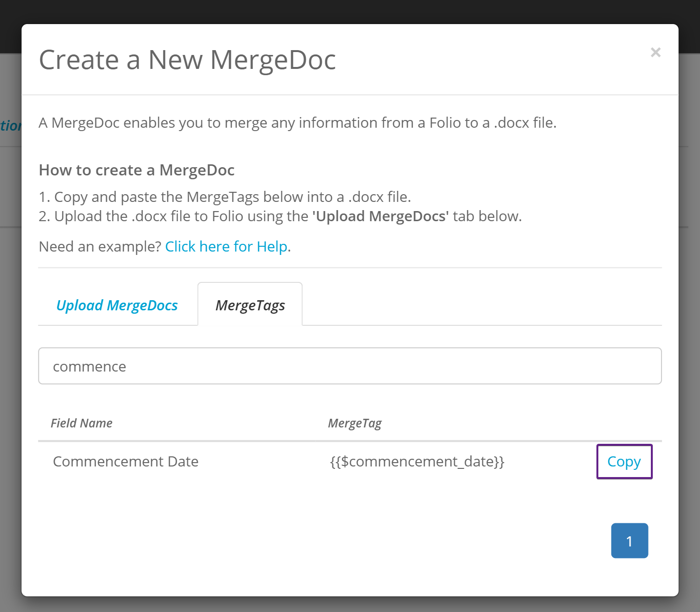This screenshot has height=612, width=700.
Task: Click the Field Name column header
Action: pos(81,423)
